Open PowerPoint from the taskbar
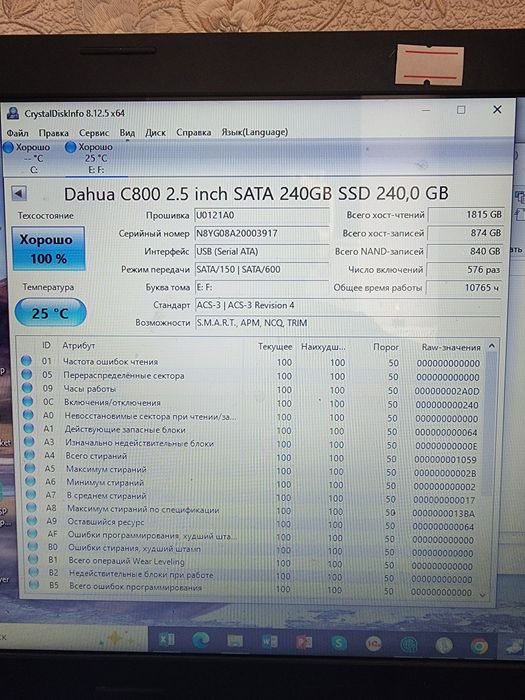 click(x=304, y=642)
